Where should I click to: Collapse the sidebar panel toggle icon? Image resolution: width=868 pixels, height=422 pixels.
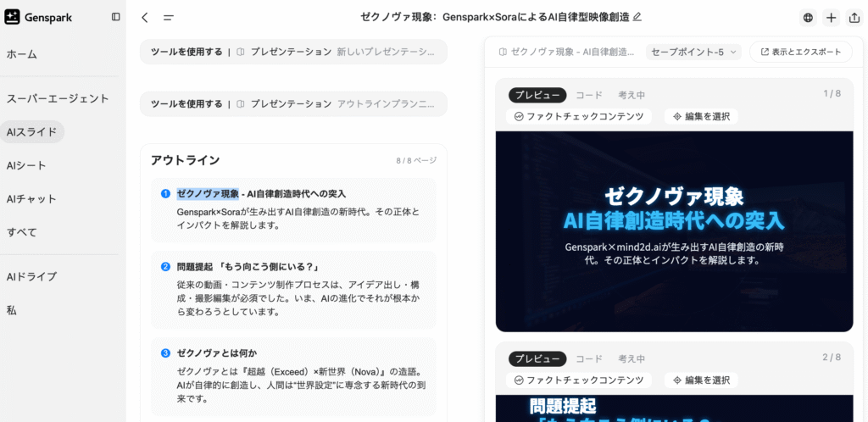tap(115, 17)
